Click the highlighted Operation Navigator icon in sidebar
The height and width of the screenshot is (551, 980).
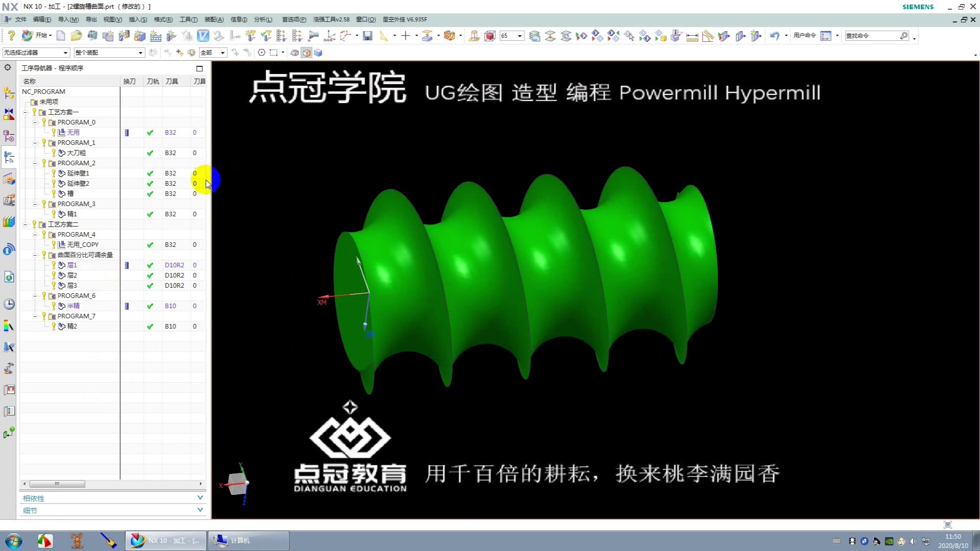[9, 157]
